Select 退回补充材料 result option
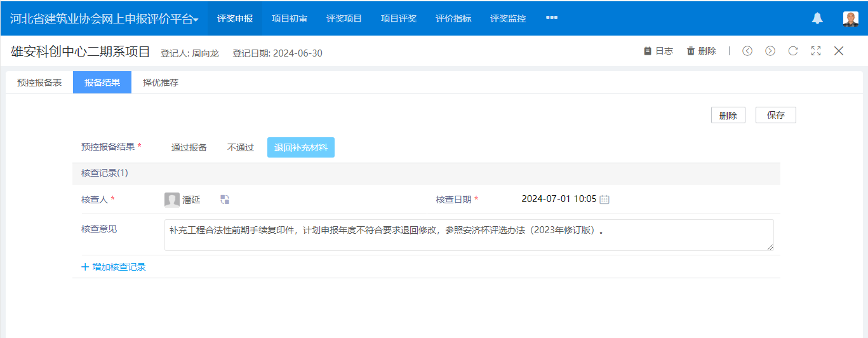 [x=300, y=147]
